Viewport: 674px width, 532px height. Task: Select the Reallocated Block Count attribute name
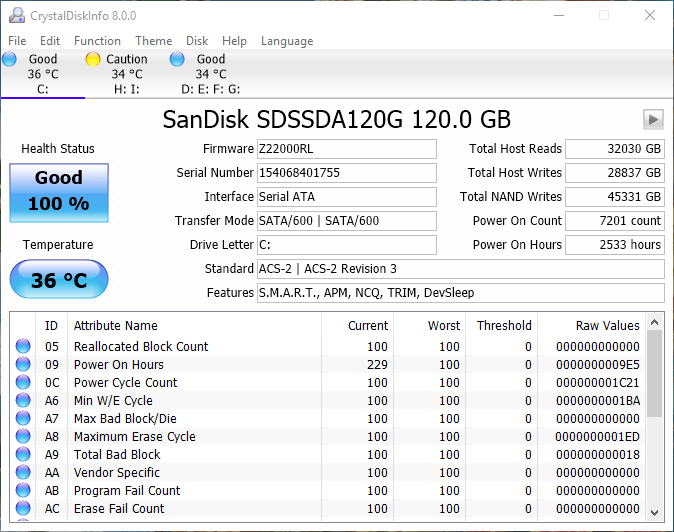[x=141, y=346]
